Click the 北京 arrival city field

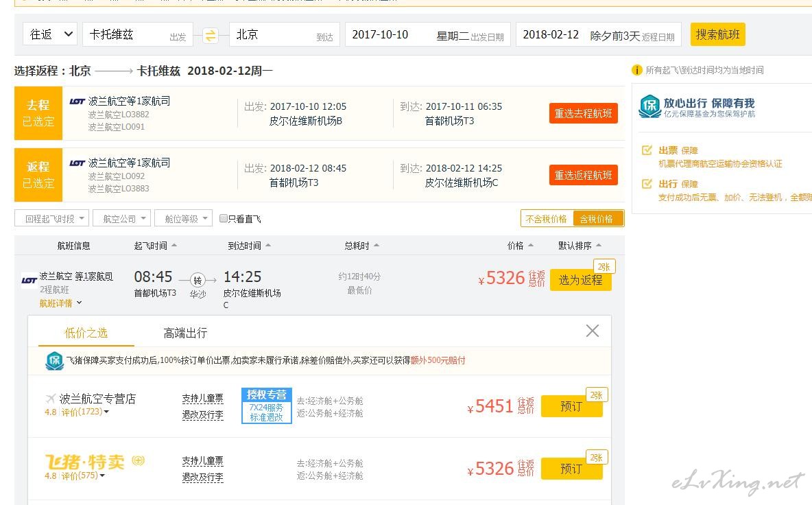(285, 34)
